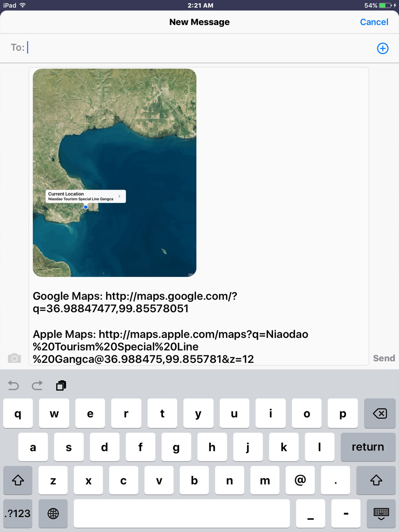Tap the z key
Viewport: 399px width, 532px height.
coord(53,481)
